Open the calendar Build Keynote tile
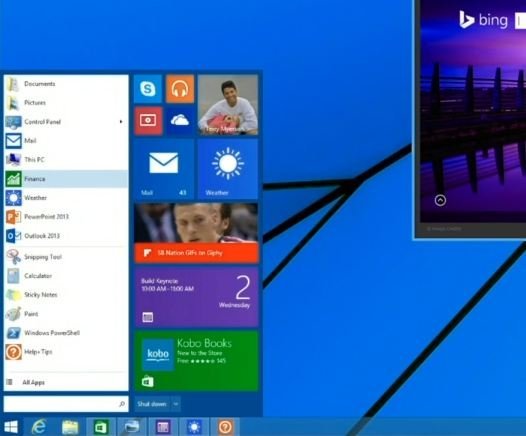526x436 pixels. click(197, 297)
